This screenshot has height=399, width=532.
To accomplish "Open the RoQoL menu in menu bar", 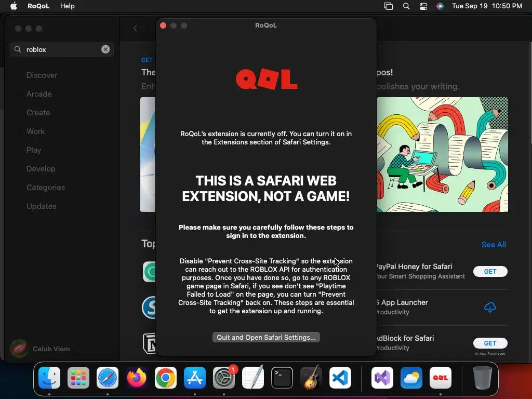I will [38, 6].
